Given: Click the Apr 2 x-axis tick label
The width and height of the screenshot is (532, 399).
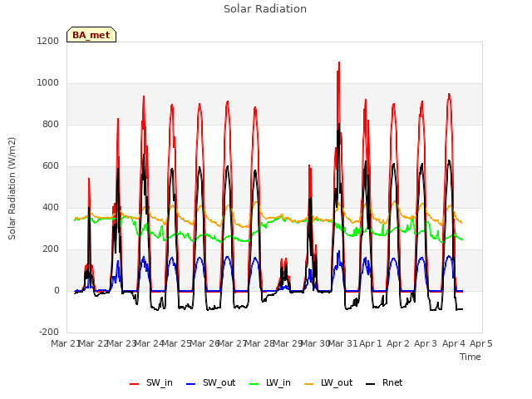Looking at the screenshot, I should [x=398, y=343].
